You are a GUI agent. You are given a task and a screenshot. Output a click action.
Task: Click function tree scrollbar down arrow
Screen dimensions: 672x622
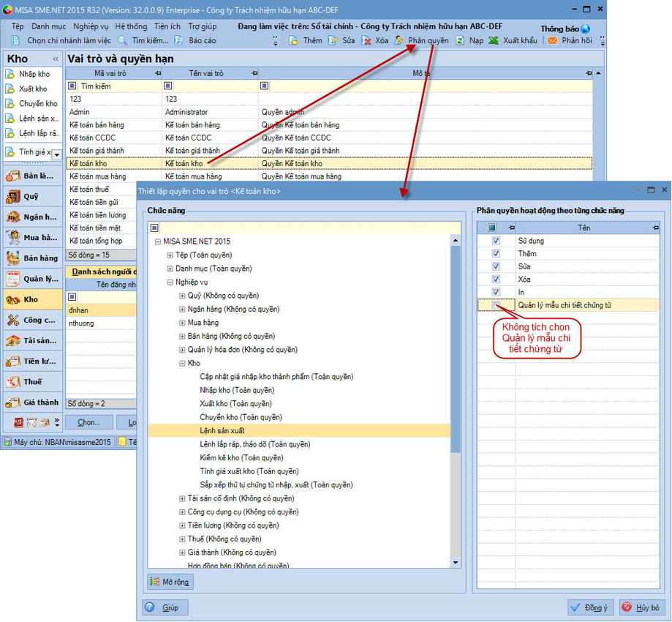click(x=456, y=563)
